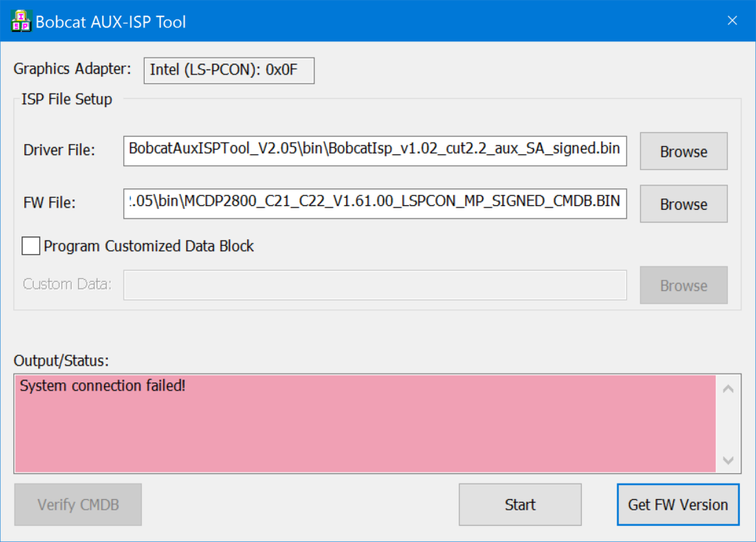Click the Graphics Adapter value box
756x542 pixels.
[228, 71]
